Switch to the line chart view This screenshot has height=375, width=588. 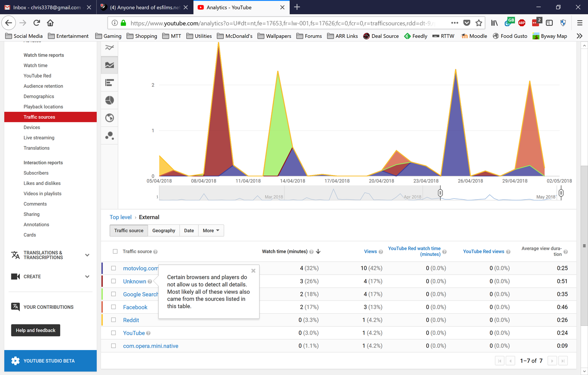pos(110,47)
